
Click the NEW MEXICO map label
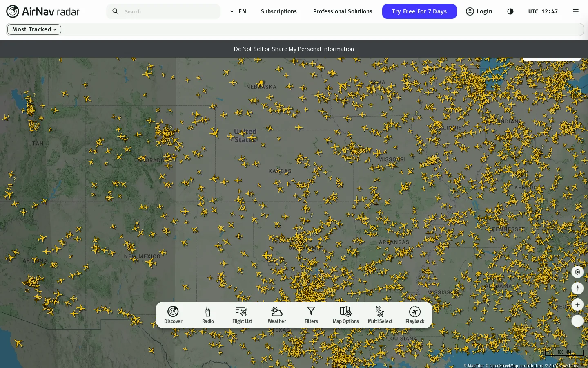142,256
